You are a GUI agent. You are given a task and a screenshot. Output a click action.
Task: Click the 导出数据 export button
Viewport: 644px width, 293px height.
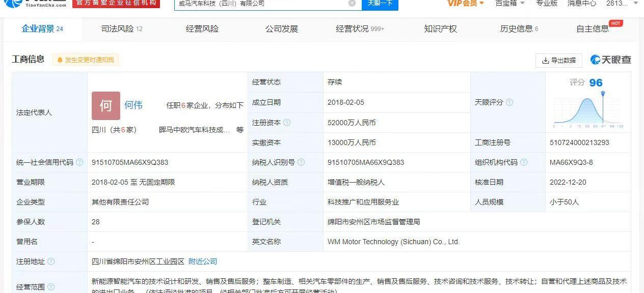[558, 60]
